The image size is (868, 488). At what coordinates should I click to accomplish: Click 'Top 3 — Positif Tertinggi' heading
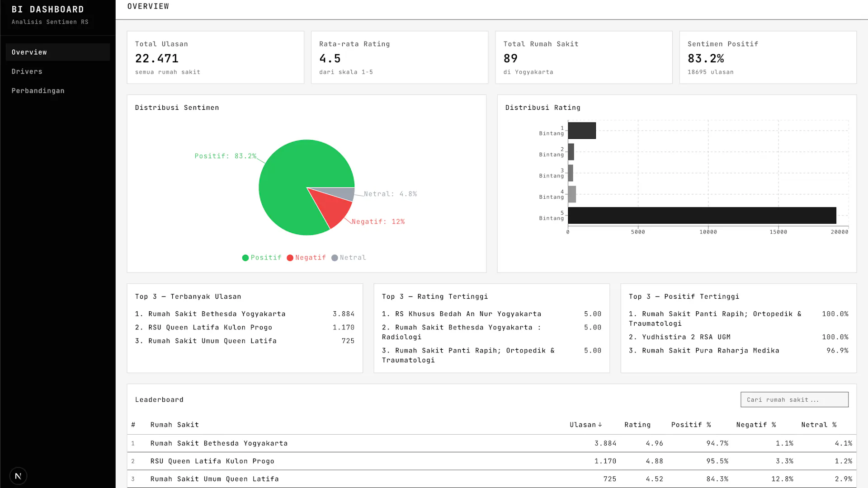(x=684, y=296)
